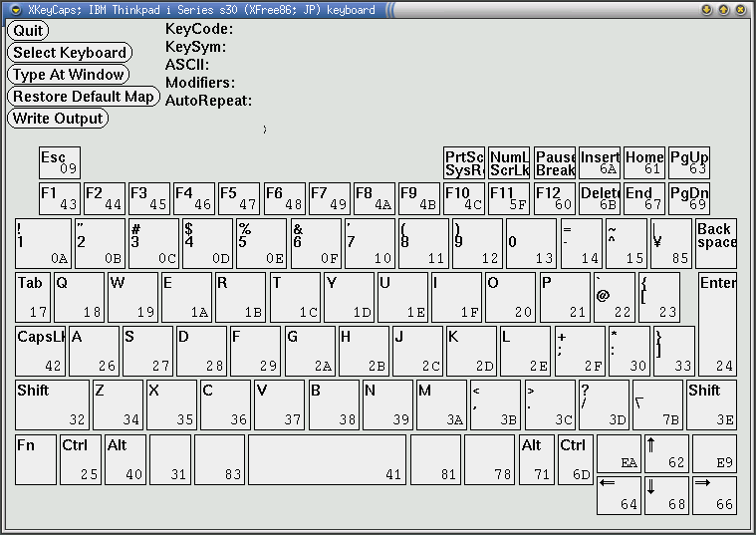Click the AutoRepeat label
The image size is (756, 535).
pos(209,101)
